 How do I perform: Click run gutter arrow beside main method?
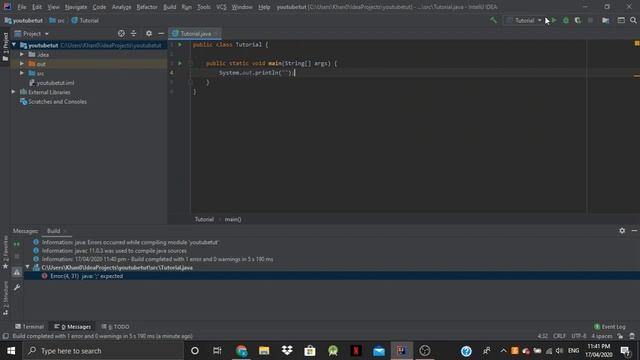(180, 63)
